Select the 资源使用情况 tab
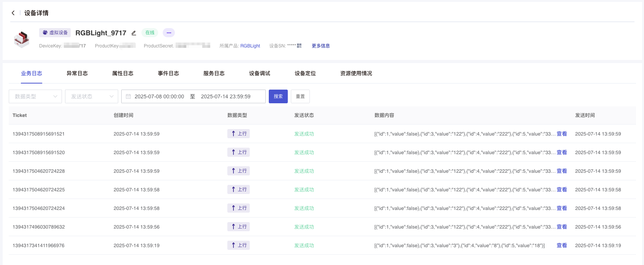Viewport: 644px width, 265px height. pos(356,73)
